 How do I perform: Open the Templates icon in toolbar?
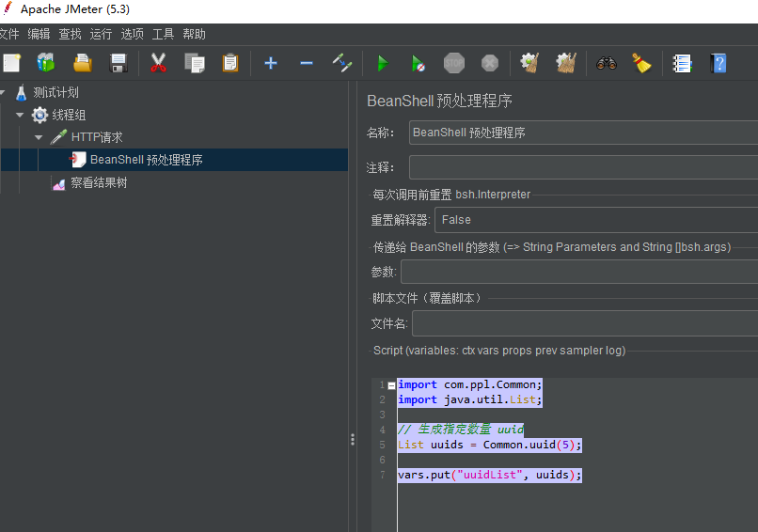46,63
